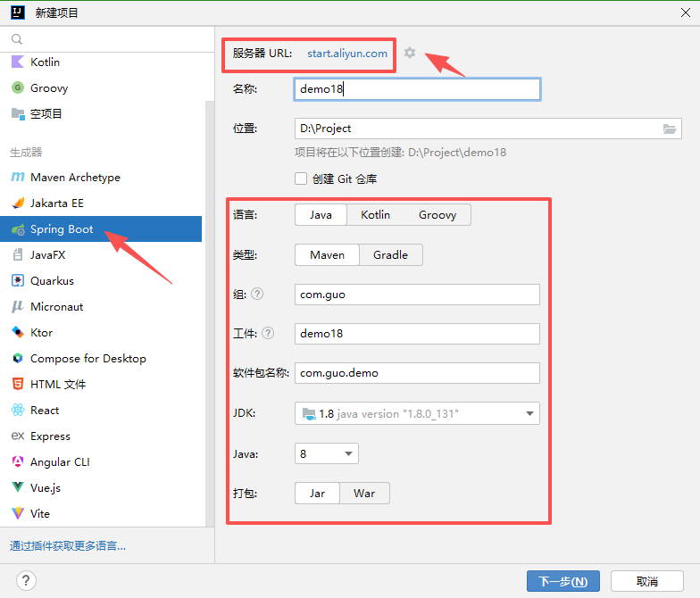The height and width of the screenshot is (598, 700).
Task: Switch build type to Gradle
Action: tap(390, 255)
